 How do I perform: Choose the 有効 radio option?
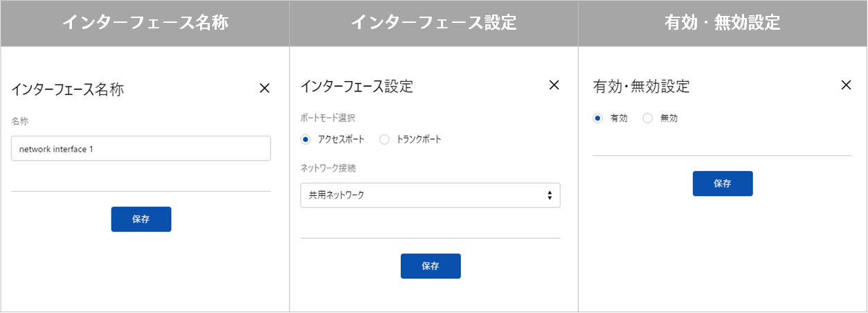(598, 118)
